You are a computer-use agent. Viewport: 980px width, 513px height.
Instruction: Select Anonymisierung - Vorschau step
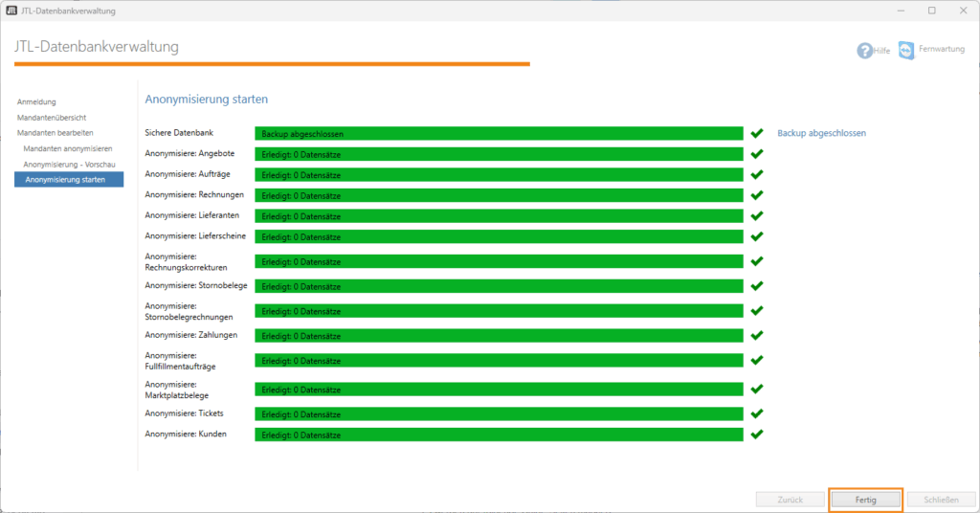[x=69, y=164]
